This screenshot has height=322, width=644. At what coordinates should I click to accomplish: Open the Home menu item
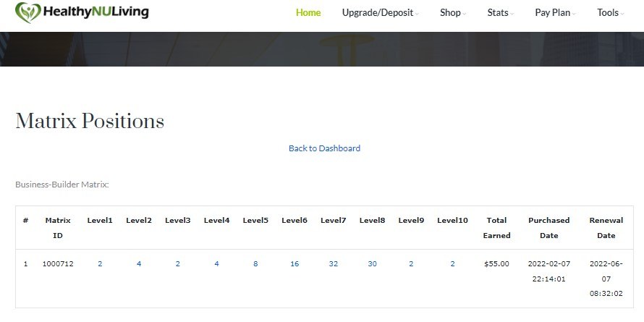click(x=308, y=13)
